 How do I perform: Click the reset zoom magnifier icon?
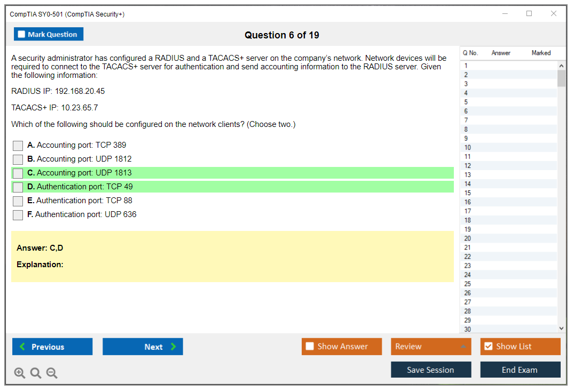(36, 373)
